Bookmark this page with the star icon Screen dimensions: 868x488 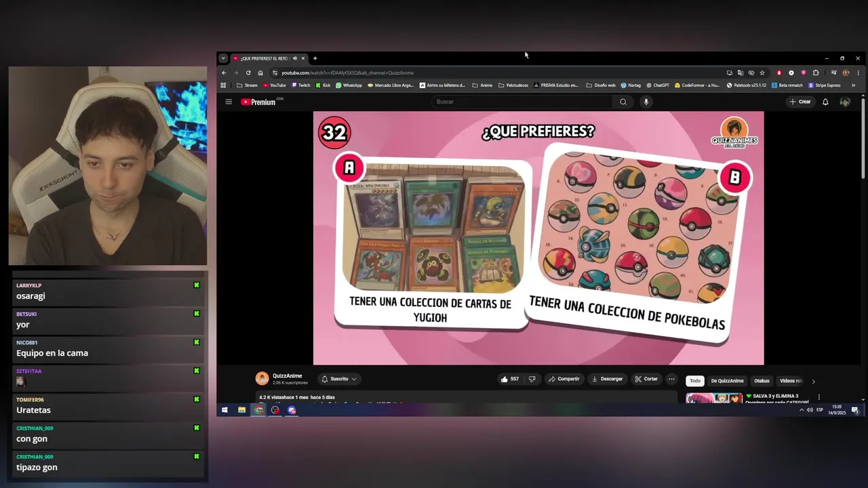(762, 73)
